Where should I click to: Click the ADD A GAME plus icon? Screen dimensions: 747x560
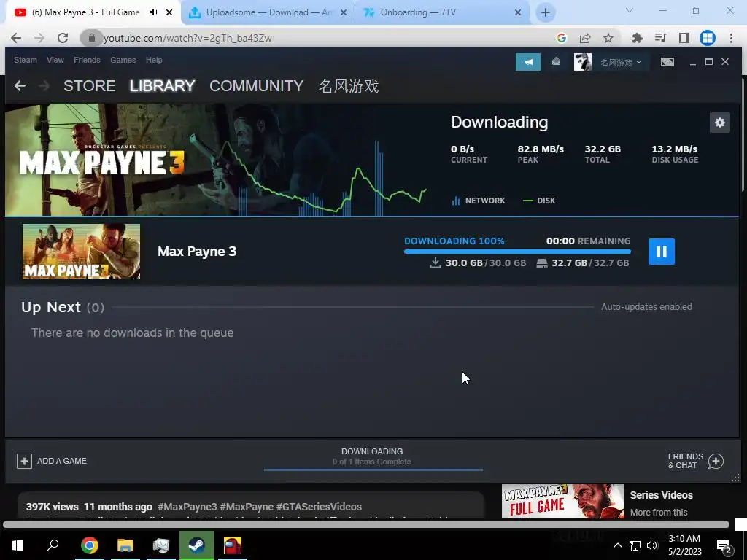click(24, 461)
